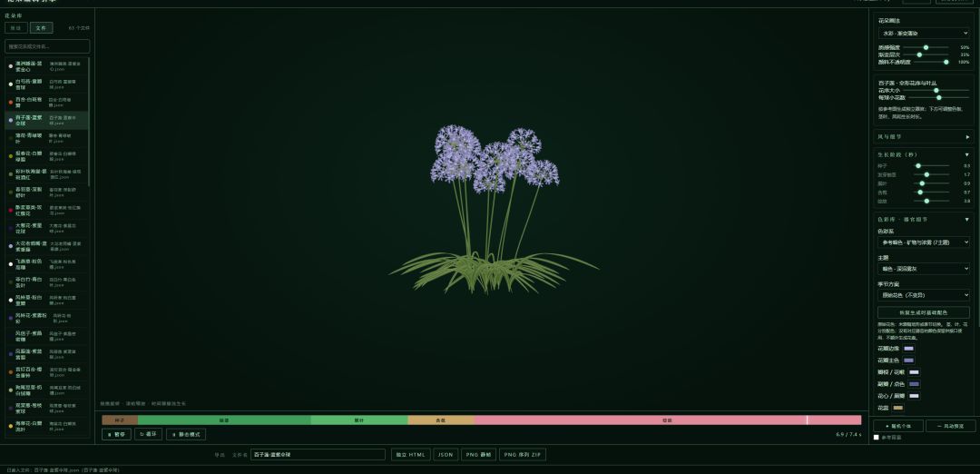Screen dimensions: 980x474
Task: Open the 花心 / 副瓣 color swatch
Action: (x=914, y=396)
